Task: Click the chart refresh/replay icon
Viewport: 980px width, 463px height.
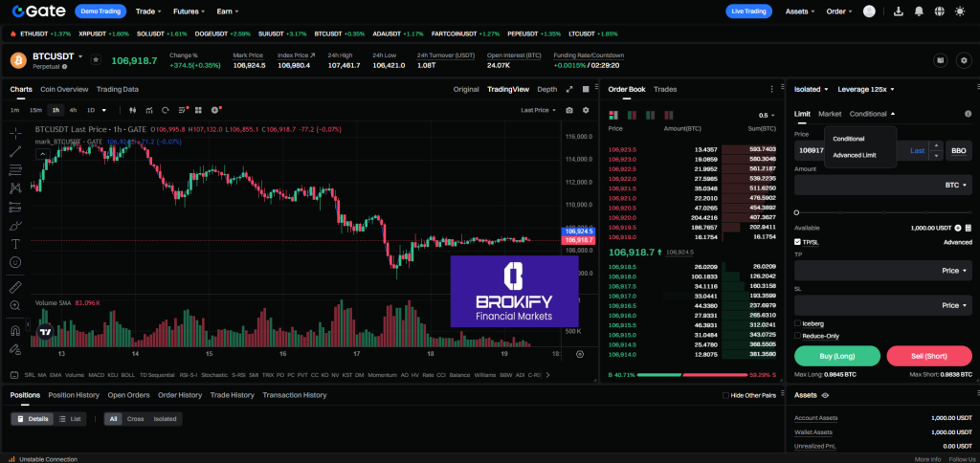Action: click(x=166, y=110)
